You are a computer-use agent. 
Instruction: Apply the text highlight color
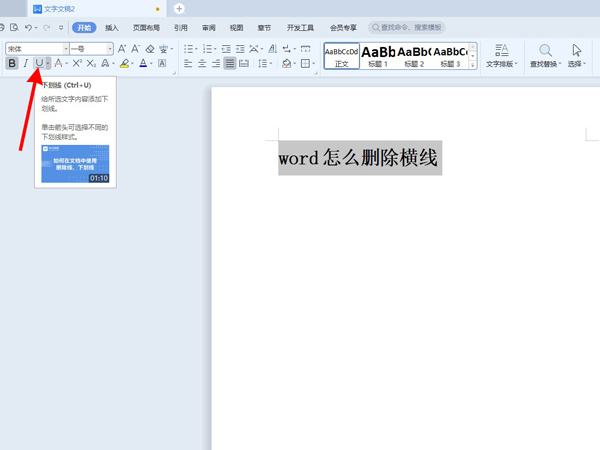[x=124, y=64]
